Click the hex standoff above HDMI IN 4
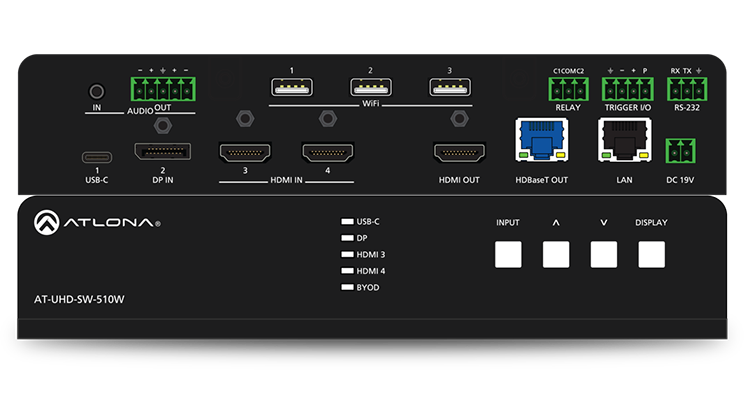This screenshot has width=750, height=400. pyautogui.click(x=328, y=118)
